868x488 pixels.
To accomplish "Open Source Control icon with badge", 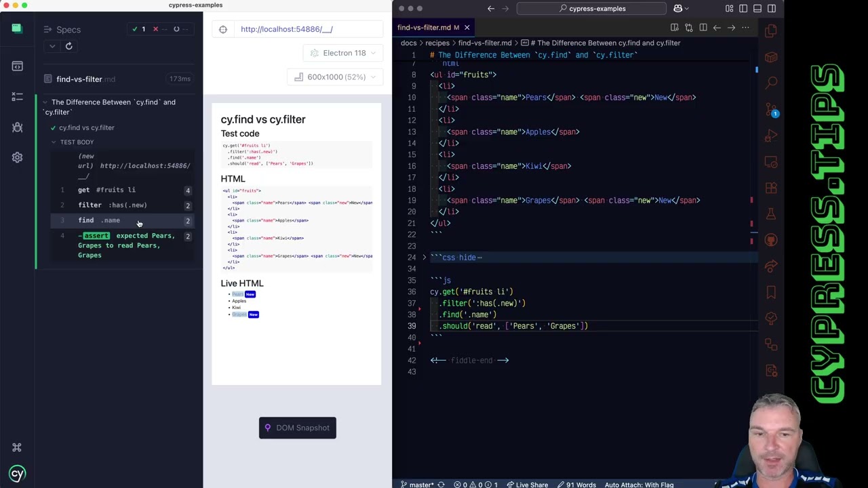I will (771, 110).
